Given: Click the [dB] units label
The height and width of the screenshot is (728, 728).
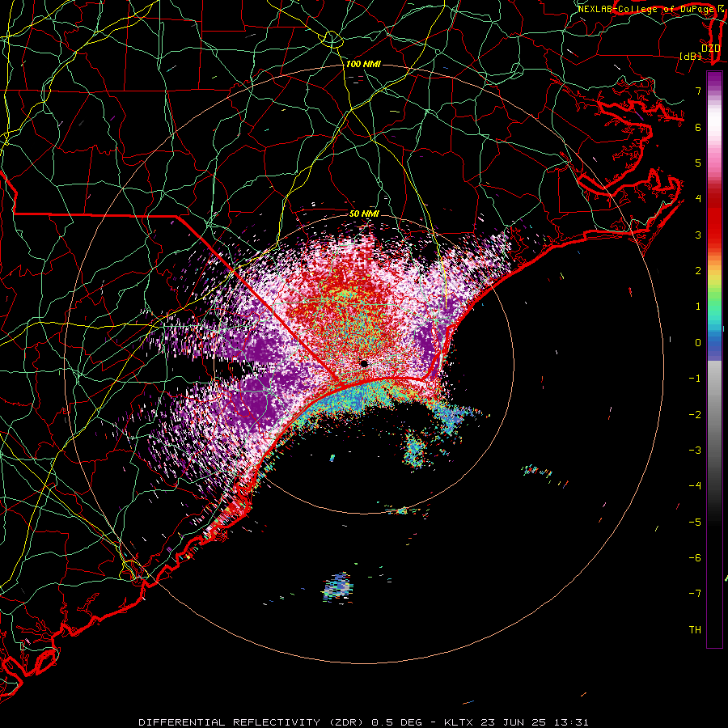Looking at the screenshot, I should (691, 57).
